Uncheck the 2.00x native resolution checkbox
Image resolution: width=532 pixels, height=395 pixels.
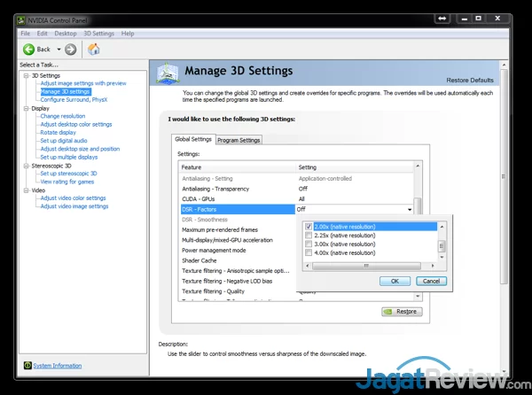[x=309, y=227]
